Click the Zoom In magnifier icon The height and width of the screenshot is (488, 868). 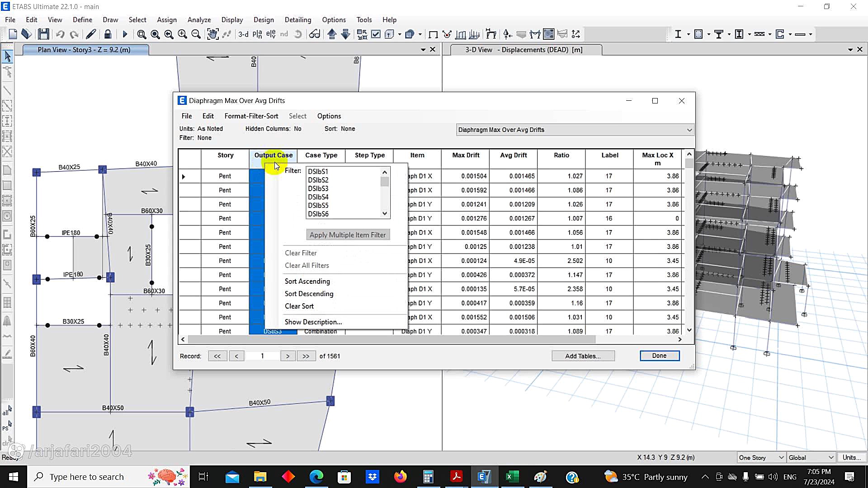coord(183,34)
